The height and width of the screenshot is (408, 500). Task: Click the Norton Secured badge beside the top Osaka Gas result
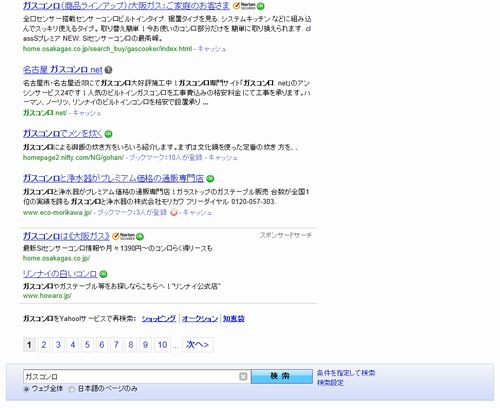click(244, 6)
